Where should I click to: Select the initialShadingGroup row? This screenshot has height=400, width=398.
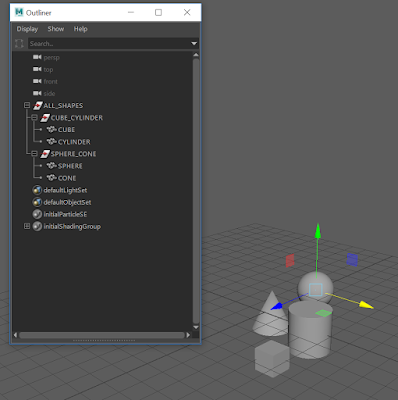pos(102,226)
